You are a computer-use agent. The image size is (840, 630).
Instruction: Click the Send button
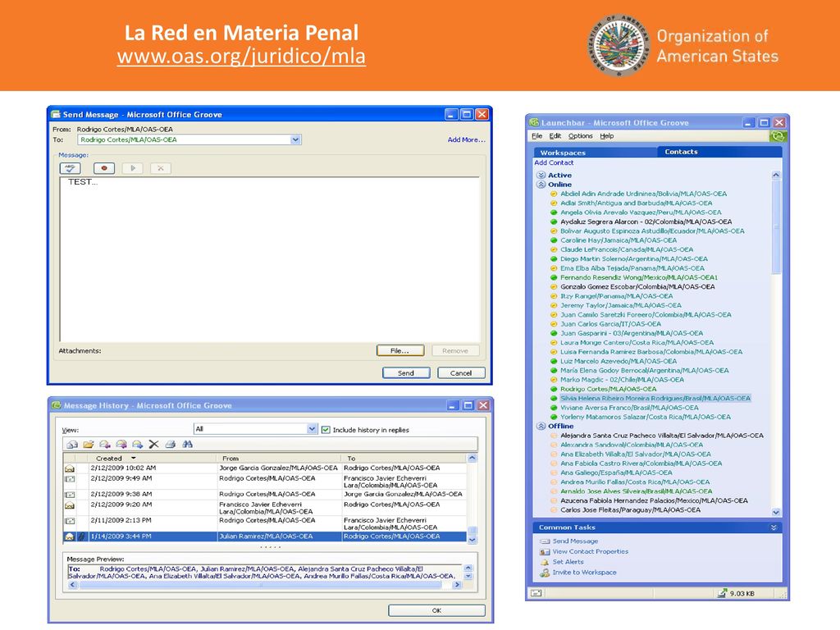406,373
